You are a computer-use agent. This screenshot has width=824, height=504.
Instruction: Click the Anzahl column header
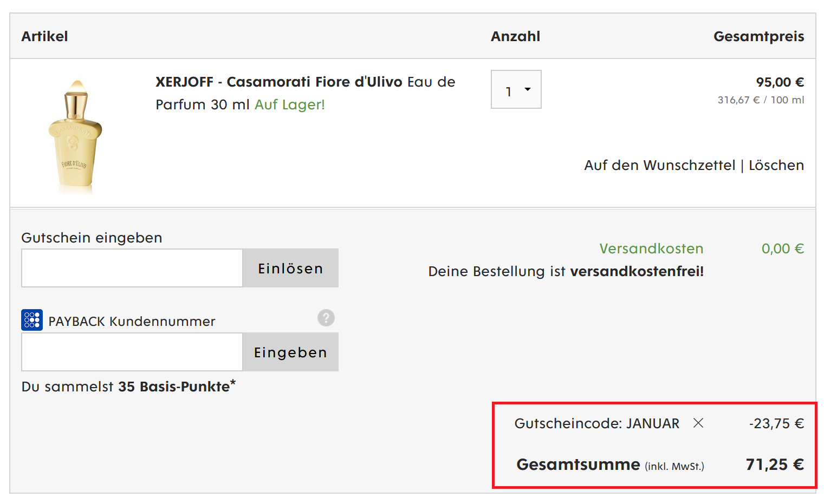(515, 36)
